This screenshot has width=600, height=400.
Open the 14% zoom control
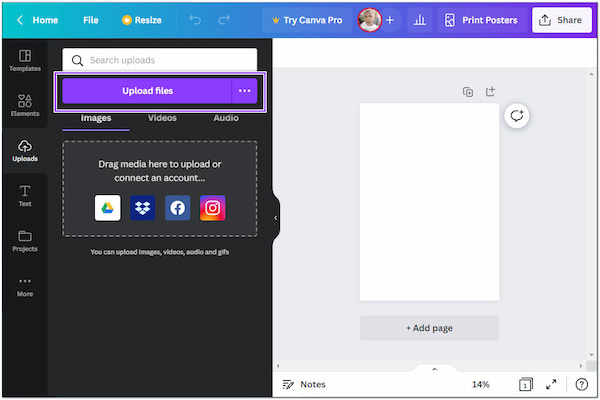(x=481, y=384)
